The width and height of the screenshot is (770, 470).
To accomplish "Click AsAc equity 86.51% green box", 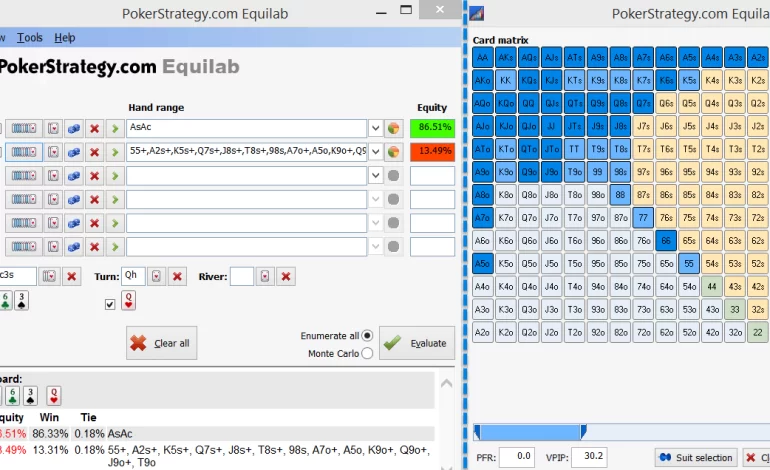I will [432, 128].
